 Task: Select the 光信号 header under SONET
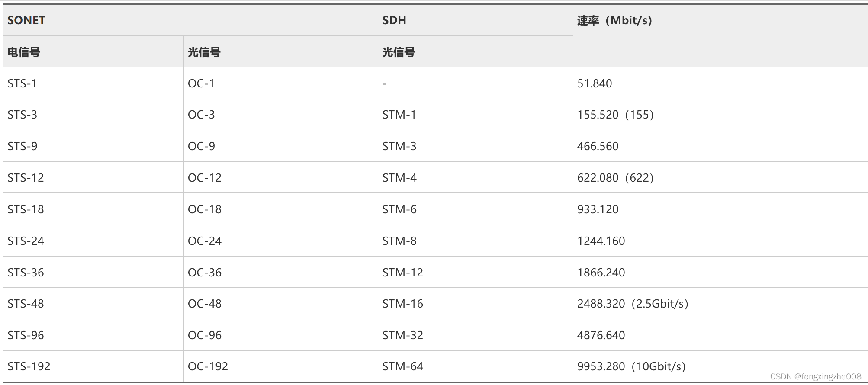(x=204, y=52)
